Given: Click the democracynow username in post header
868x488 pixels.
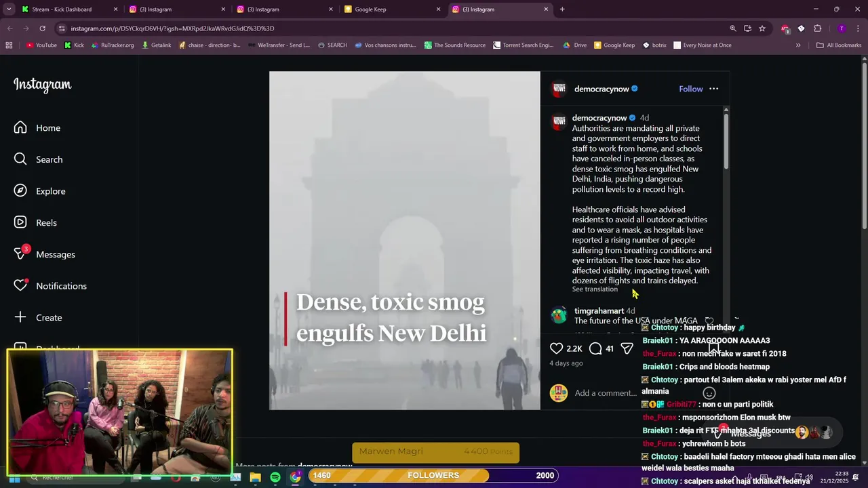Looking at the screenshot, I should (x=601, y=89).
